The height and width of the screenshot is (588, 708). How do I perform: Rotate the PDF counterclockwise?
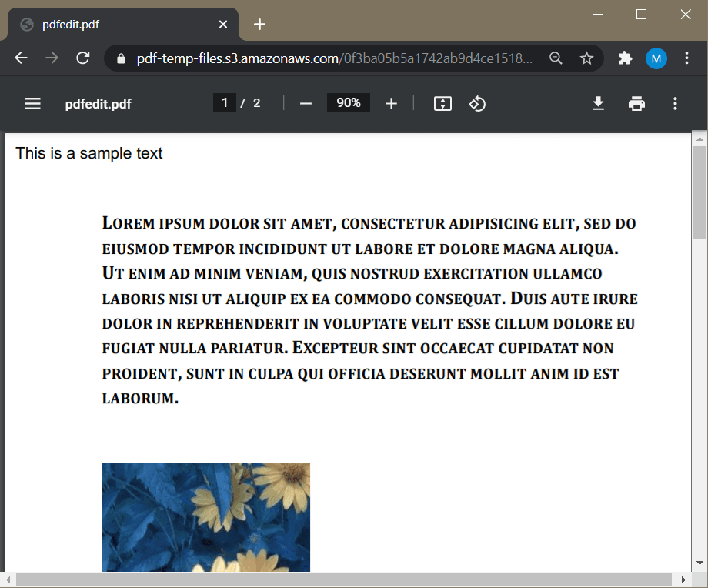(477, 103)
